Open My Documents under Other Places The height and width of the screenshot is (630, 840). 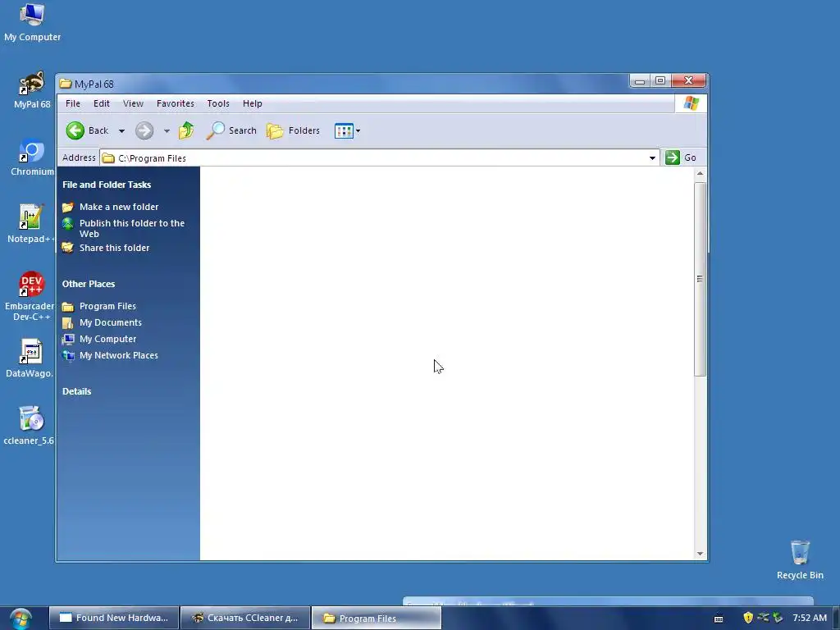point(111,322)
